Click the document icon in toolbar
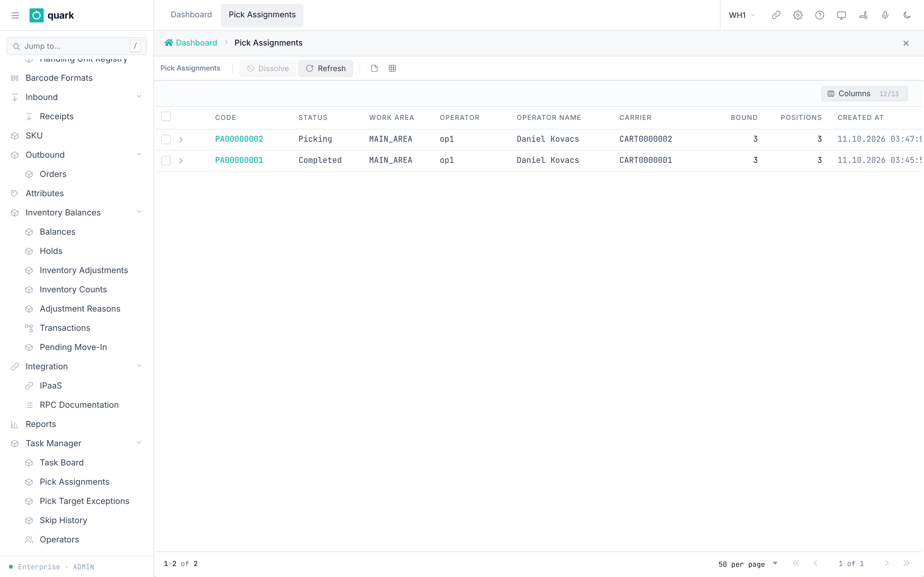The height and width of the screenshot is (577, 924). click(x=374, y=68)
